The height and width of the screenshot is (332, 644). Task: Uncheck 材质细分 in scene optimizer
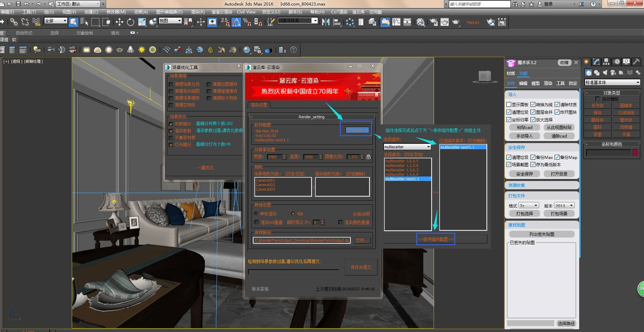(171, 124)
